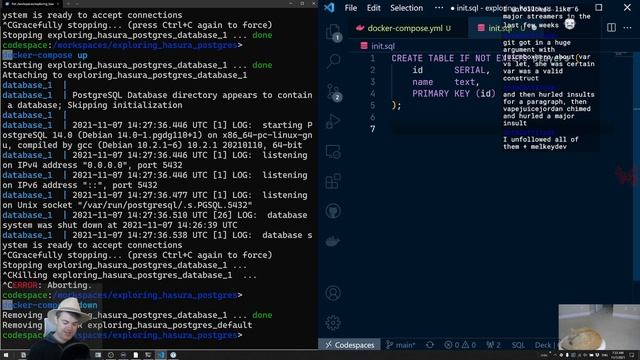Image resolution: width=640 pixels, height=360 pixels.
Task: Click the init.sql breadcrumb
Action: (x=378, y=46)
